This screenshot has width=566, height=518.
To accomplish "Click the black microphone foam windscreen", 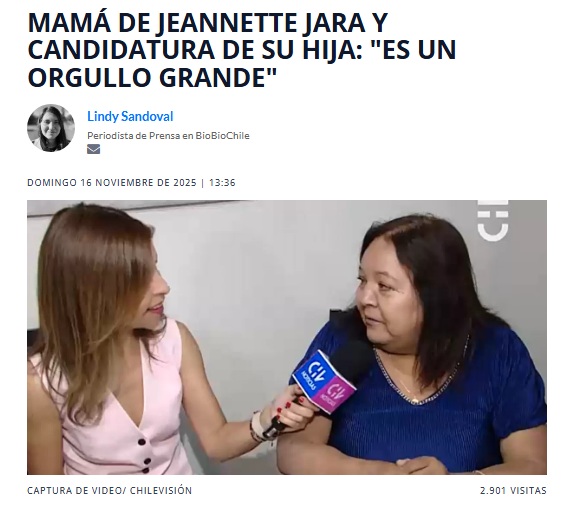I will pyautogui.click(x=352, y=361).
